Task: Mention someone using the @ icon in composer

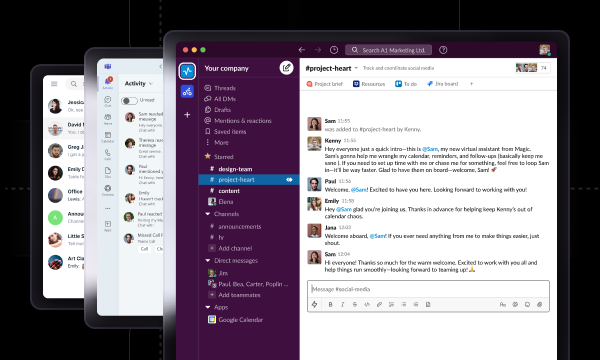Action: coord(515,305)
